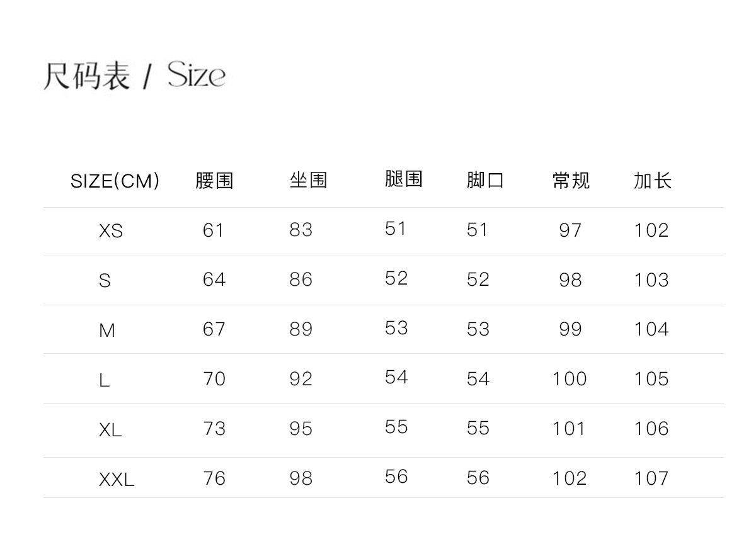Screen dimensions: 756x537
Task: Click the 尺码表 / Size title
Action: click(134, 76)
